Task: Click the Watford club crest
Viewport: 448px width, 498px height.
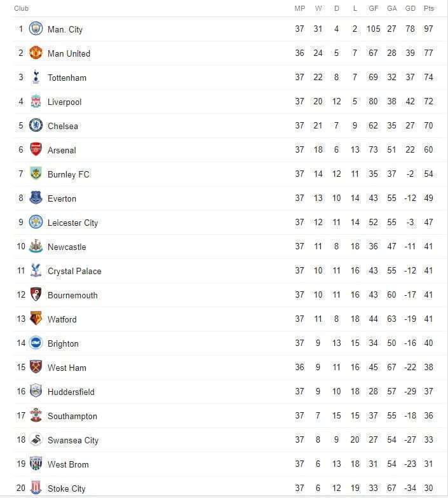Action: point(36,319)
